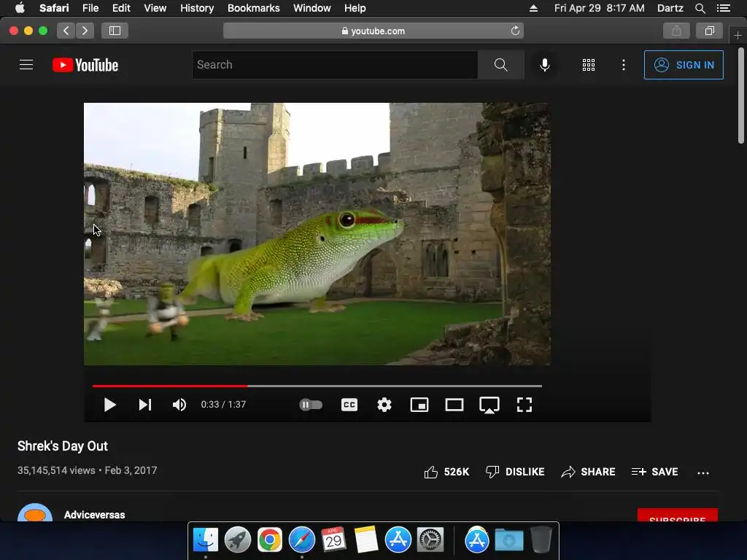Image resolution: width=747 pixels, height=560 pixels.
Task: Sign in with the SIGN IN button
Action: [684, 65]
